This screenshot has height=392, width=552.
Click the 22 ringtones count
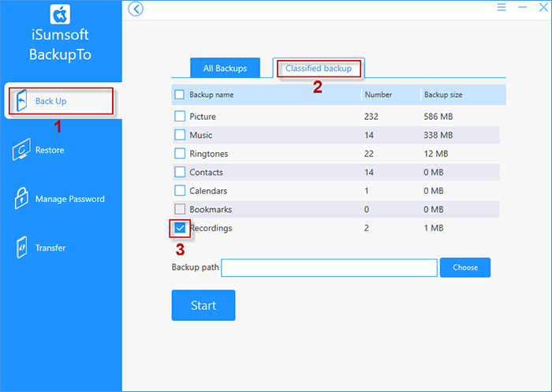click(368, 154)
